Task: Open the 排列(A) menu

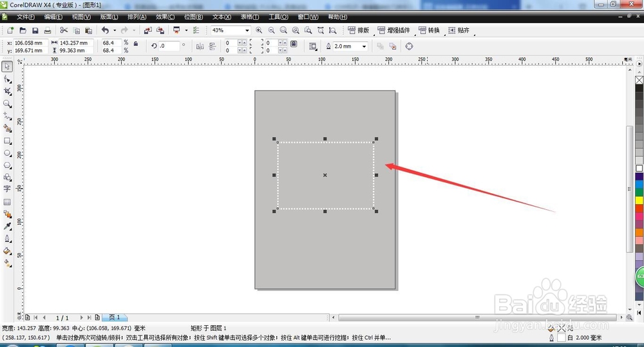Action: click(x=137, y=17)
